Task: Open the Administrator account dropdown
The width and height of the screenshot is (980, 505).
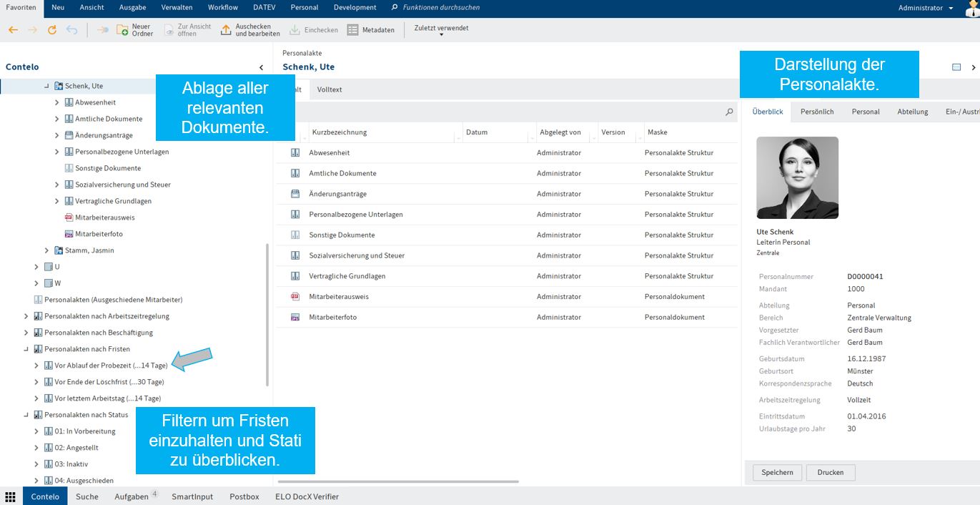Action: (926, 8)
